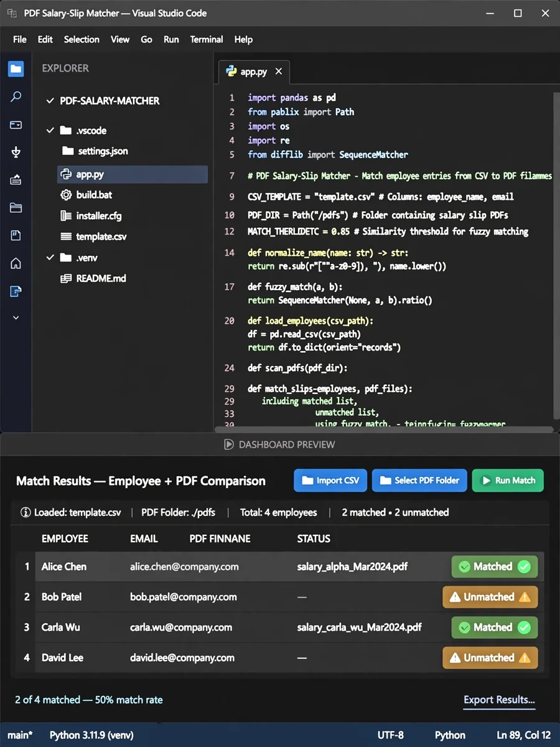The height and width of the screenshot is (747, 560).
Task: Open the Edit menu
Action: pyautogui.click(x=45, y=39)
